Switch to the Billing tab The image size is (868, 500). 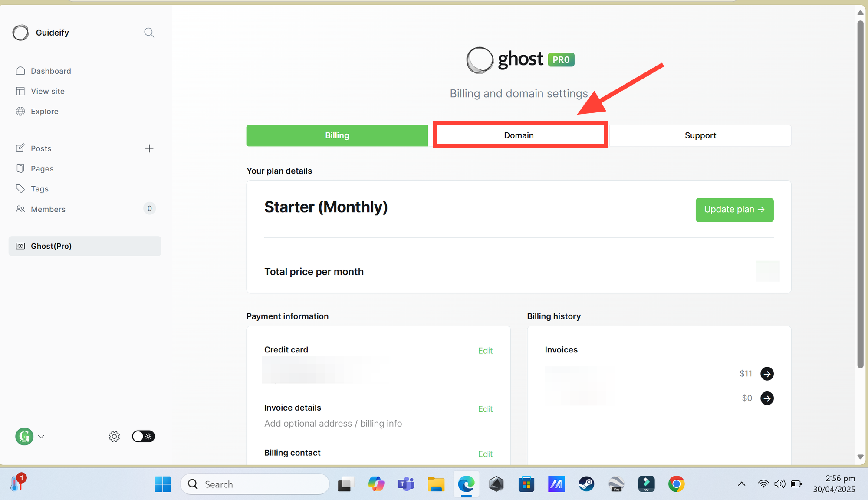tap(337, 135)
